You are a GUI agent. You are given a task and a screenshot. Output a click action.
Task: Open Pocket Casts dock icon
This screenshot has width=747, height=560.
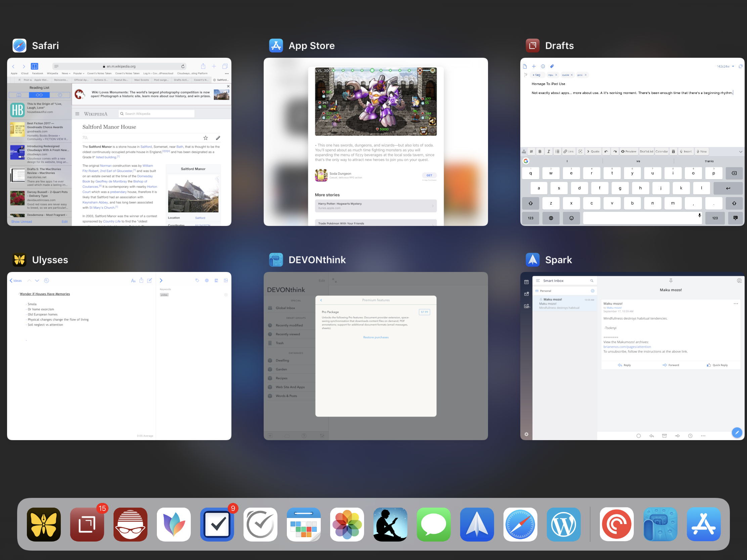tap(616, 524)
